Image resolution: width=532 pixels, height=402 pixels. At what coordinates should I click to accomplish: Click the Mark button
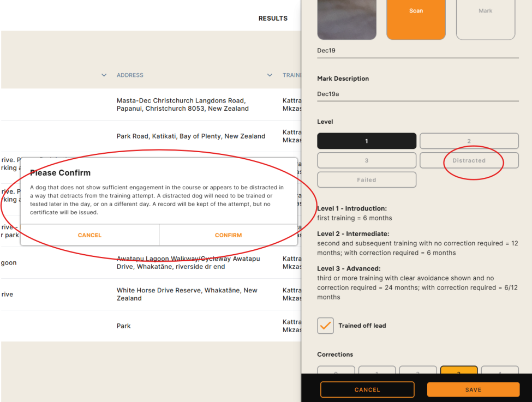coord(486,19)
